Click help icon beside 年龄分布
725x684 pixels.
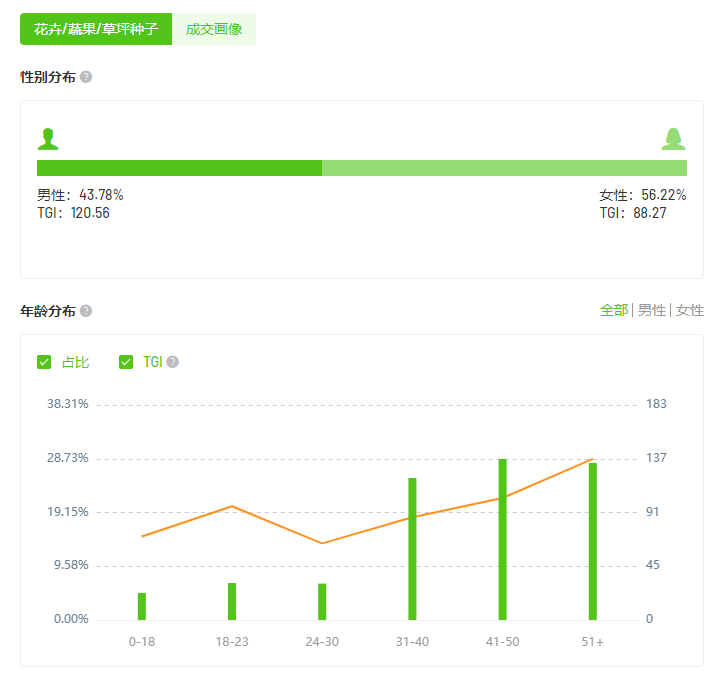click(x=86, y=311)
